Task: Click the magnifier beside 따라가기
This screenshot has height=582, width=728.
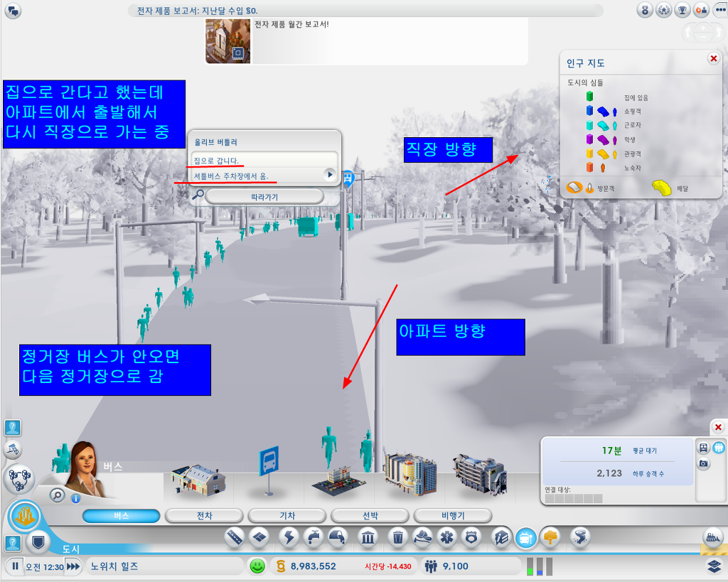Action: point(198,195)
